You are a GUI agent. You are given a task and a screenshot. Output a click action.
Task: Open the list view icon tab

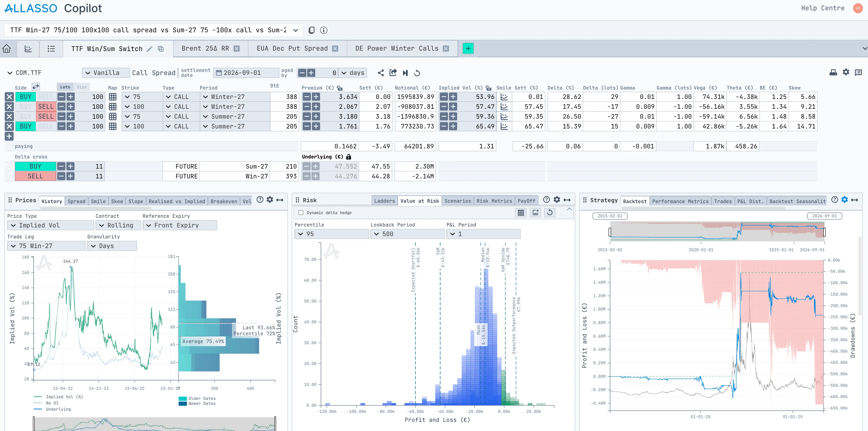51,49
